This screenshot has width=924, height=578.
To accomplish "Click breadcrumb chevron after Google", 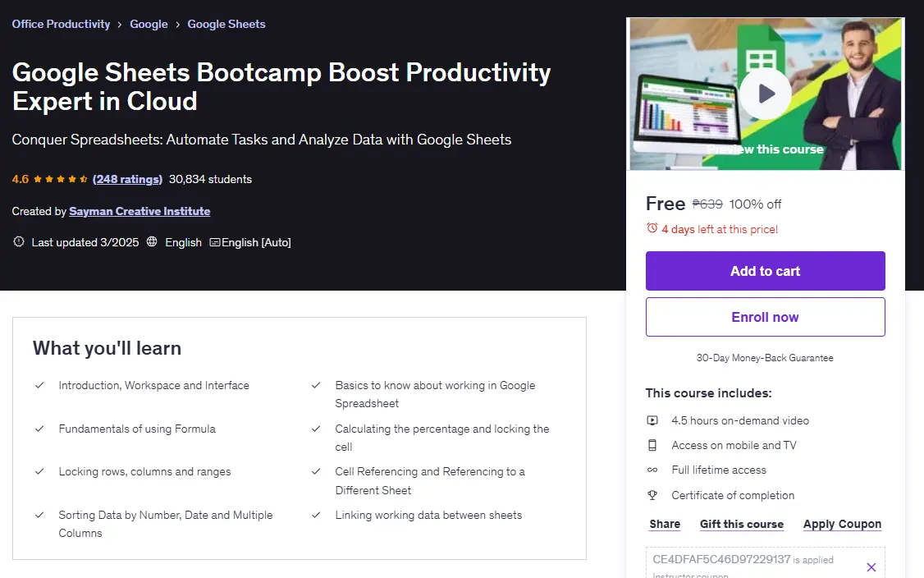I will (177, 25).
